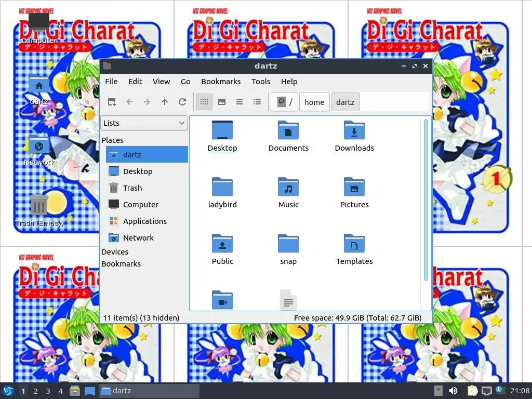532x399 pixels.
Task: Click the network tray icon
Action: 486,391
